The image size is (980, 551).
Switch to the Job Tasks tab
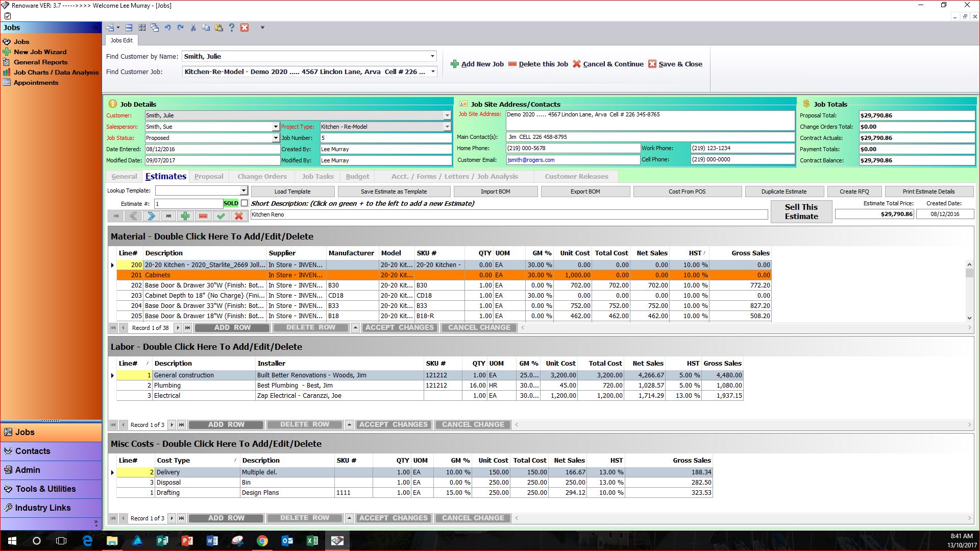point(317,177)
